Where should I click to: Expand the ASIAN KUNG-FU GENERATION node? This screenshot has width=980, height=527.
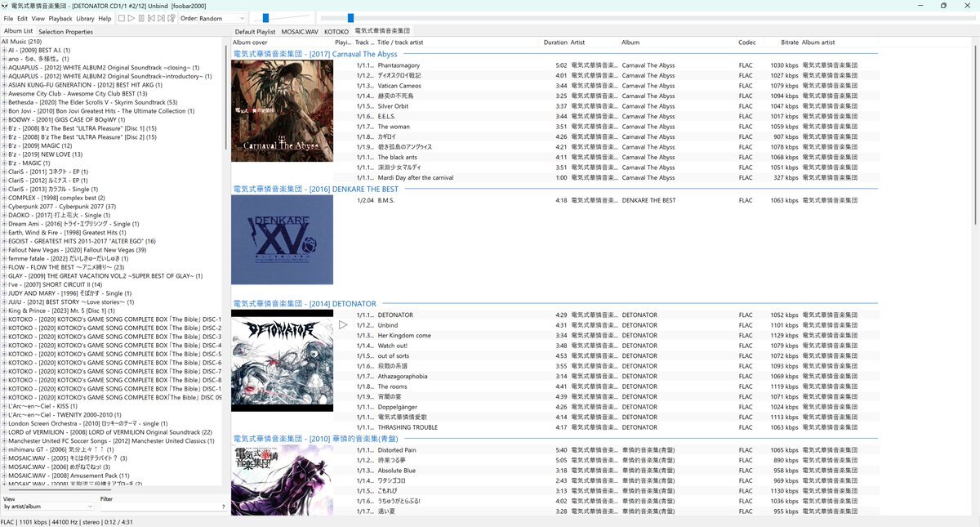[4, 85]
